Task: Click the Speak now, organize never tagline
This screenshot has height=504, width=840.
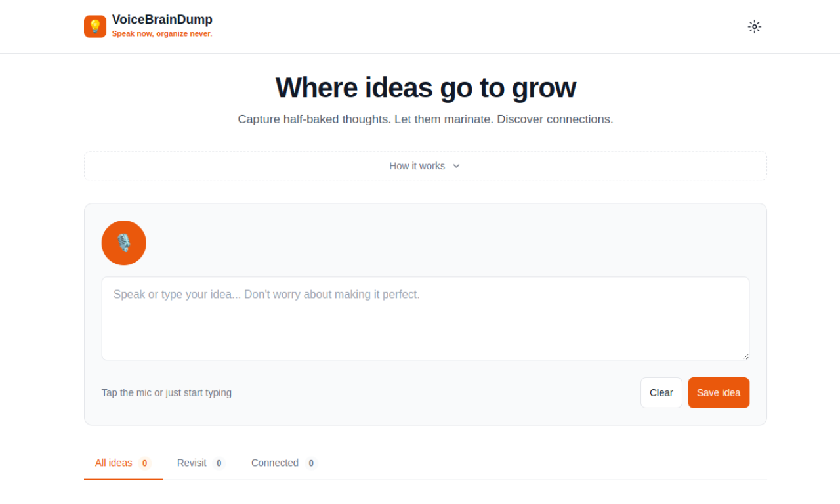Action: pos(162,33)
